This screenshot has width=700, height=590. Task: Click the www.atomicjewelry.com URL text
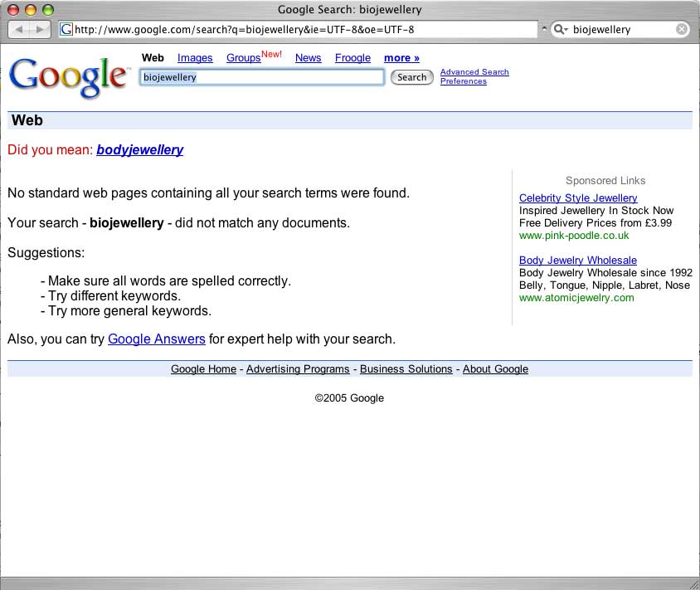(576, 297)
